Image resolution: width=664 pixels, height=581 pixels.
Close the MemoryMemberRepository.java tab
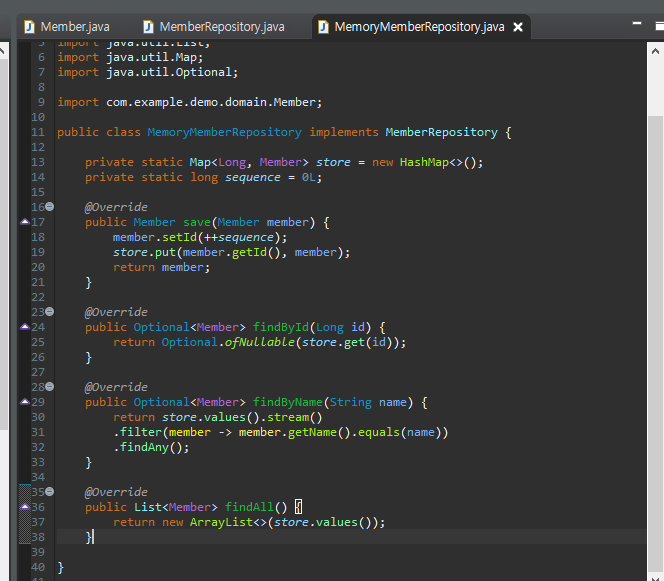click(x=517, y=27)
